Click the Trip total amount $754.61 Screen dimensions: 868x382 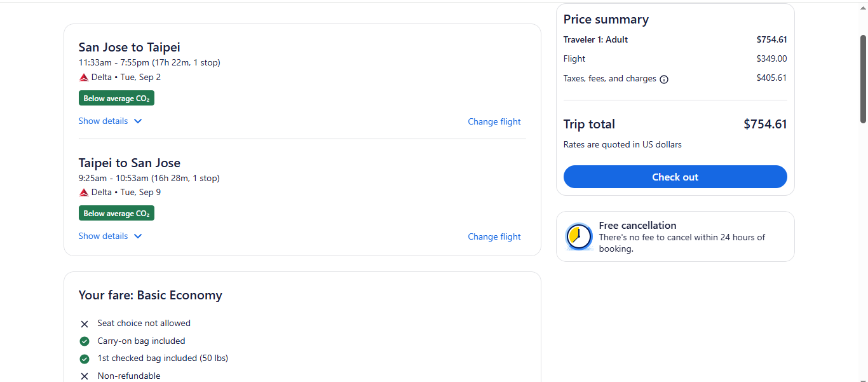[765, 124]
